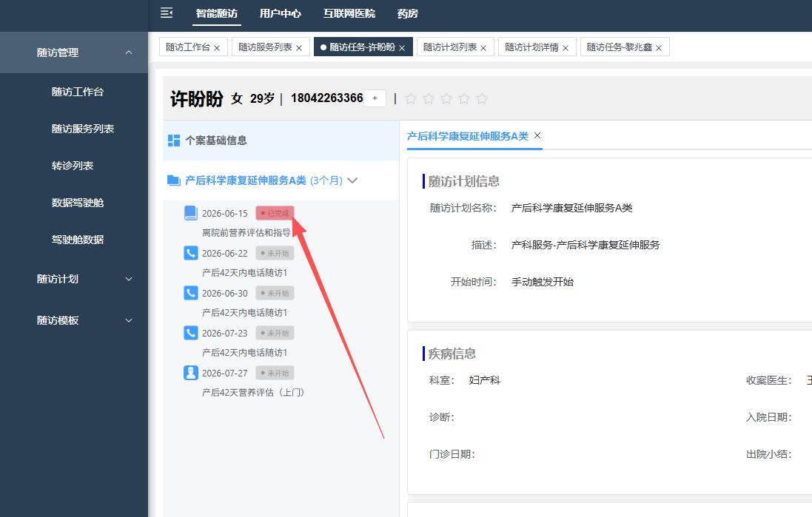The height and width of the screenshot is (517, 812).
Task: Select the 产后42天内电话随访1 task under 2026-07-23
Action: tap(244, 352)
